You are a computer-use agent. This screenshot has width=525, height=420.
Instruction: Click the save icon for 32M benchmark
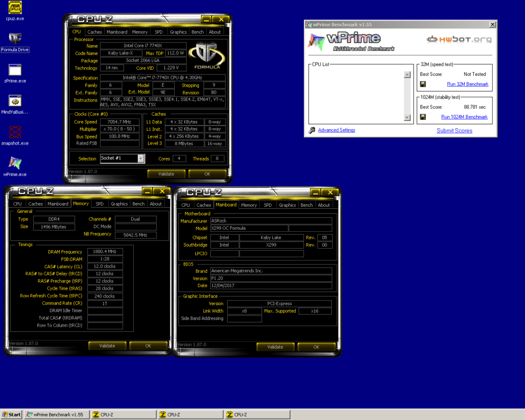pyautogui.click(x=423, y=84)
